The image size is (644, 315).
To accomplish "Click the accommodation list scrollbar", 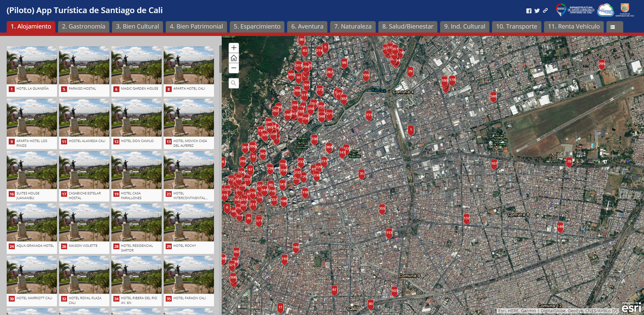I will pyautogui.click(x=220, y=59).
